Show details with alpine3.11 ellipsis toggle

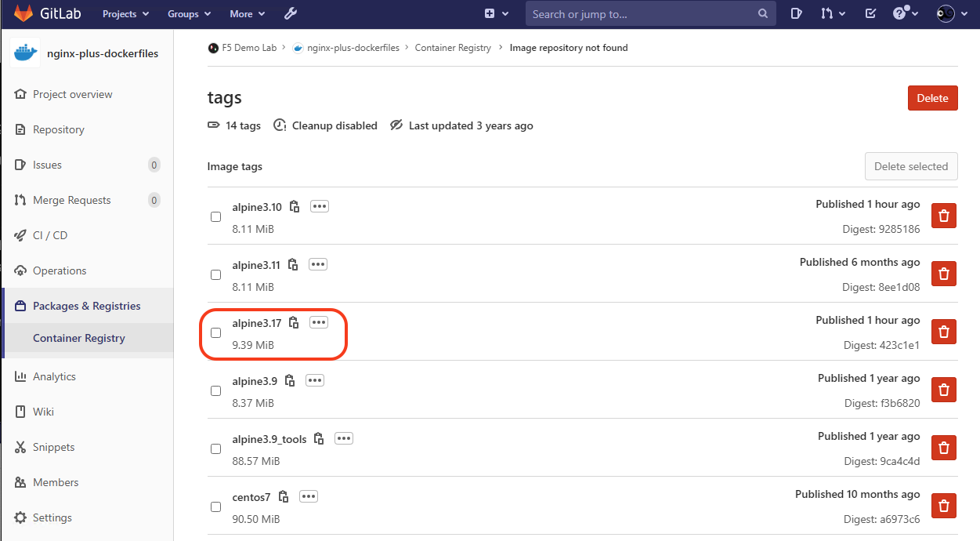317,264
